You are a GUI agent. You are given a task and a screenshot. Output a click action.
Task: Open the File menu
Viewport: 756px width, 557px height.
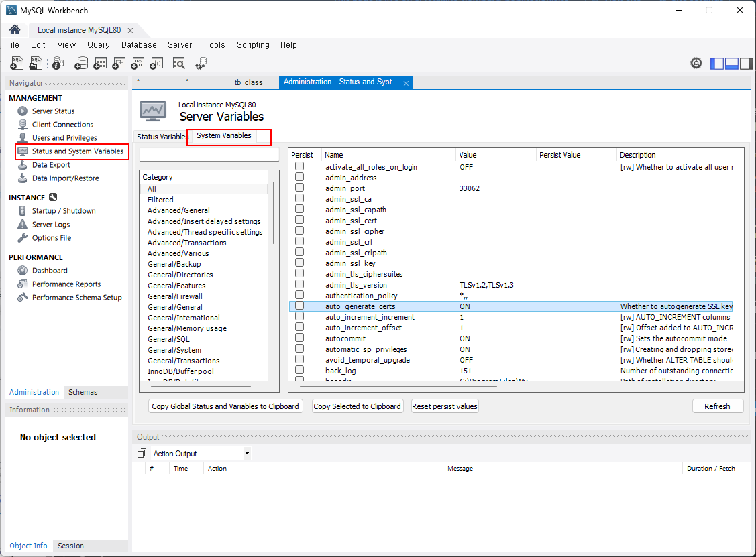pos(13,45)
